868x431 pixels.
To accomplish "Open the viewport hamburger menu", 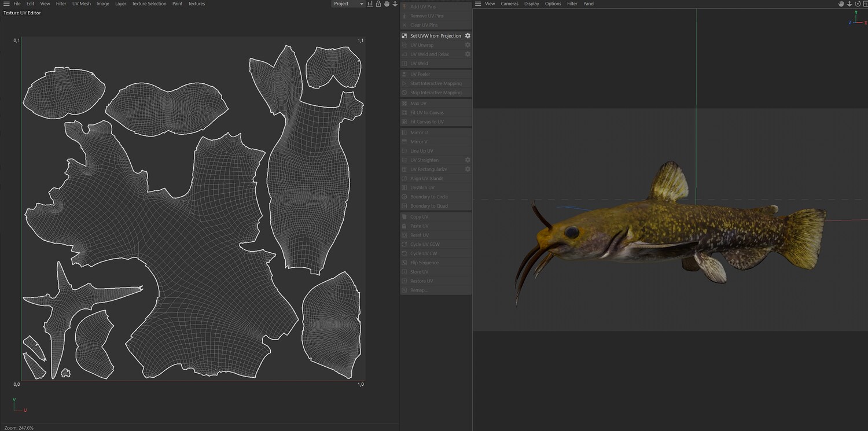I will tap(478, 4).
